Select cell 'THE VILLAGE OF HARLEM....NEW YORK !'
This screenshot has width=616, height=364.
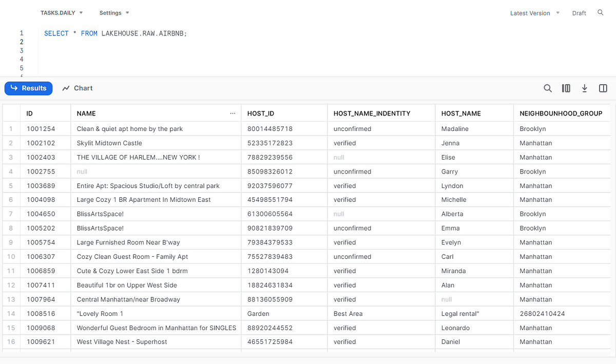click(156, 157)
